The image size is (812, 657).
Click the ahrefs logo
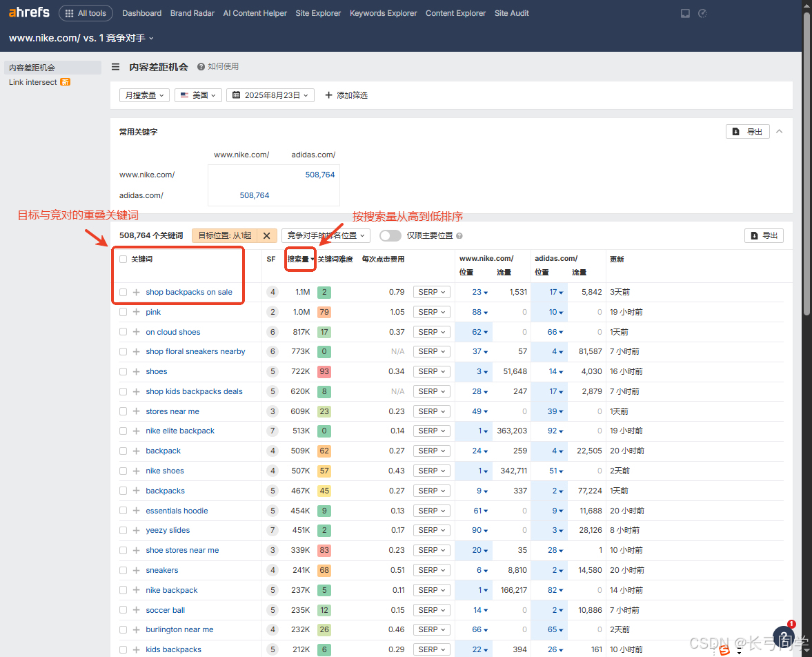click(x=29, y=12)
